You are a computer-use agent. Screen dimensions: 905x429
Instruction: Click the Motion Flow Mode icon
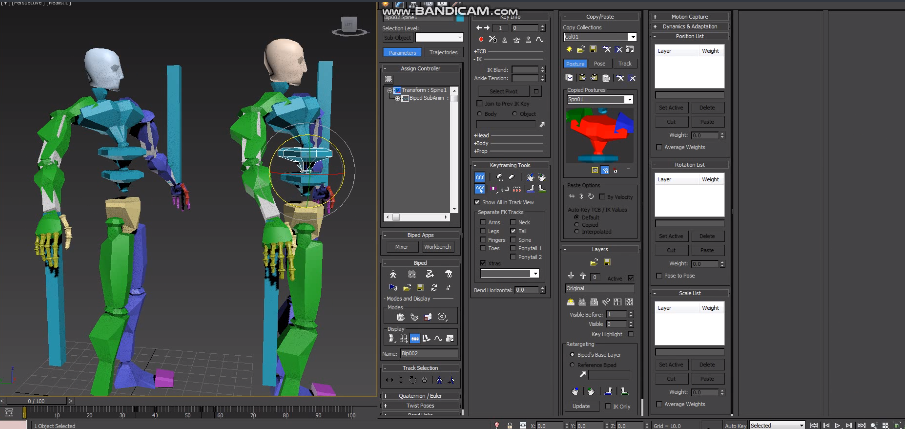coord(430,274)
